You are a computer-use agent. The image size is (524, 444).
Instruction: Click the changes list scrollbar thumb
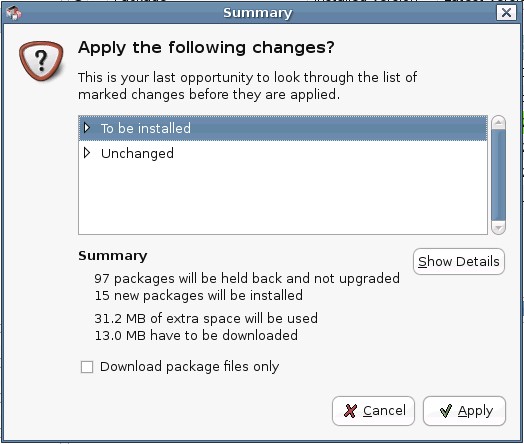(498, 175)
